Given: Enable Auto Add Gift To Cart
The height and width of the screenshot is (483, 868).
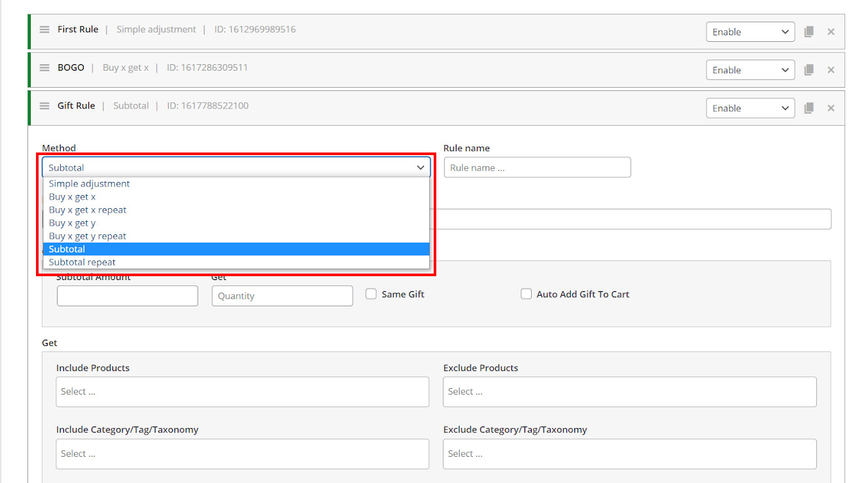Looking at the screenshot, I should pyautogui.click(x=526, y=294).
